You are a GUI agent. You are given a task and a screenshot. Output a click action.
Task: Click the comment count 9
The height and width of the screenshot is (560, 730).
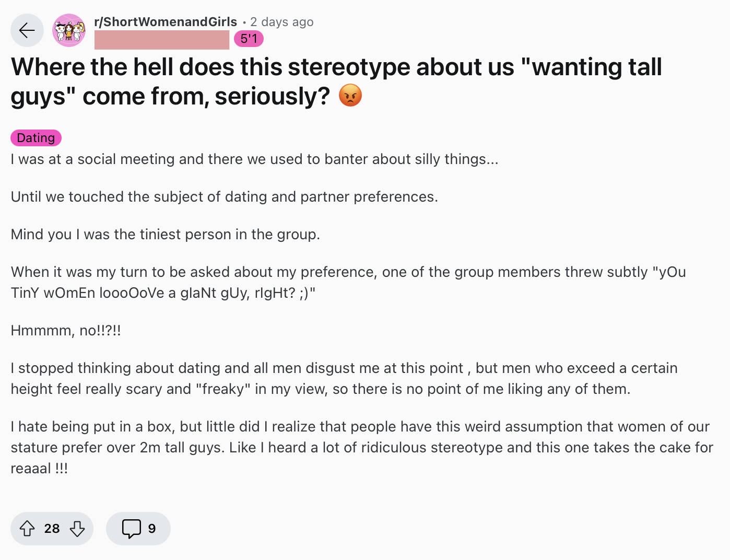[152, 529]
